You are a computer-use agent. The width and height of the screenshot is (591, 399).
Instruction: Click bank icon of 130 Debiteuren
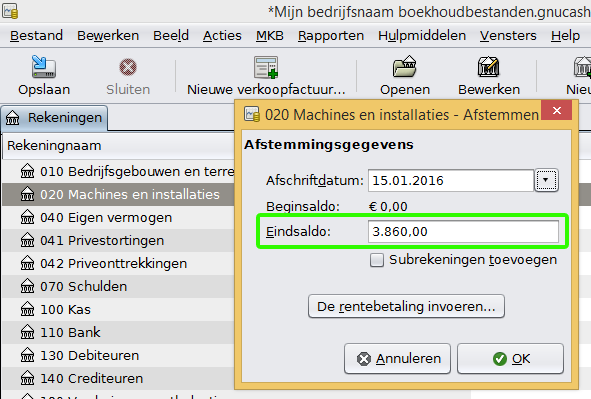point(27,355)
